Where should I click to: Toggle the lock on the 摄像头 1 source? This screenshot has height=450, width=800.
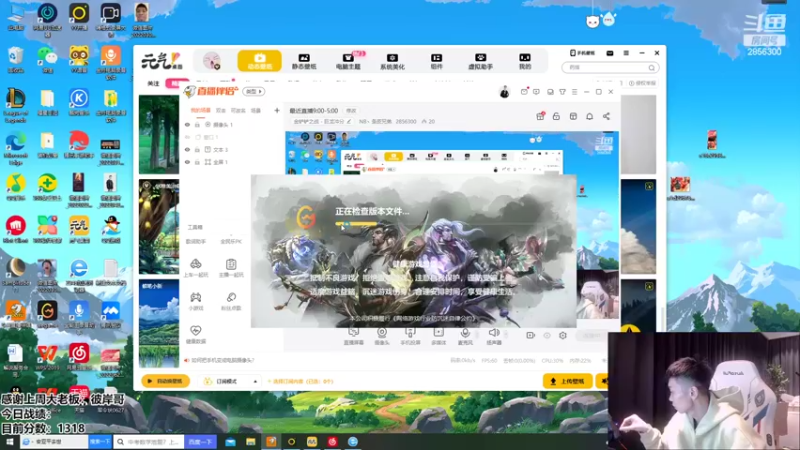197,124
